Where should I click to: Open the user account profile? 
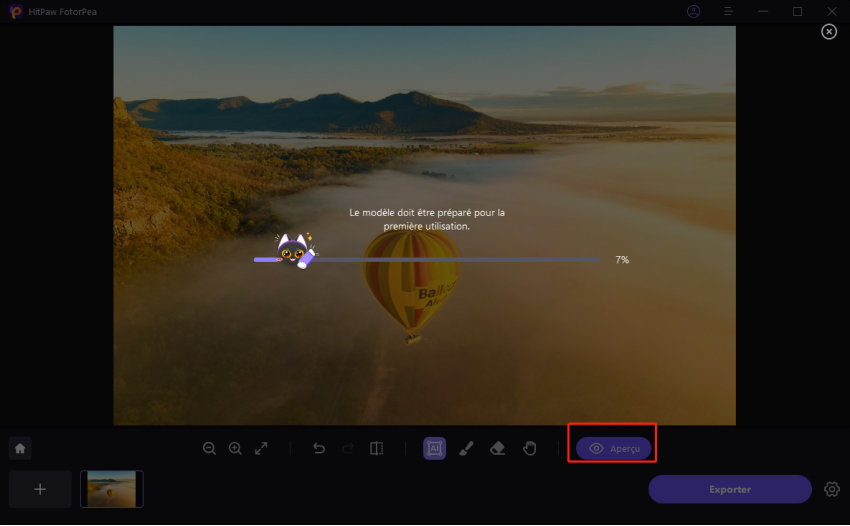[x=694, y=12]
